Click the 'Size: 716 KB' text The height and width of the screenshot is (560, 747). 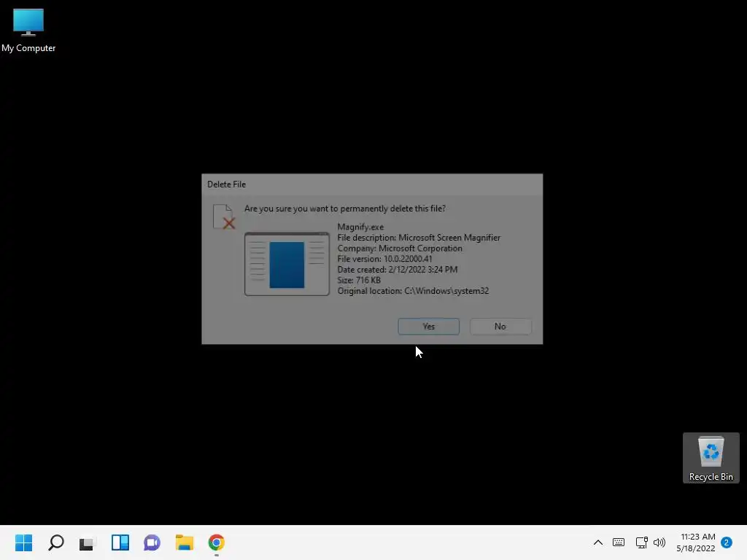pyautogui.click(x=359, y=280)
